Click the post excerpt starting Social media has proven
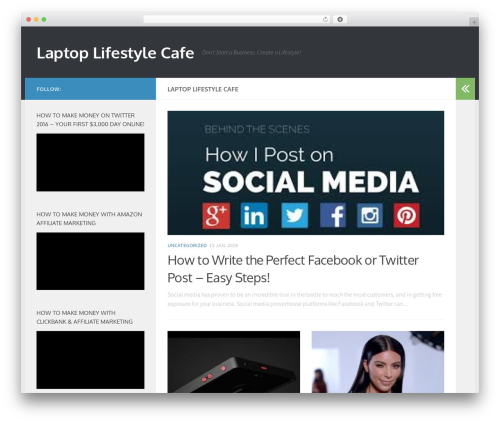This screenshot has height=423, width=500. pos(305,299)
